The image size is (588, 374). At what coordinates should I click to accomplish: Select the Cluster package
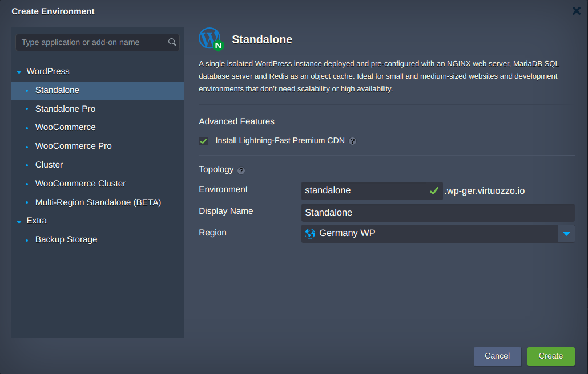(49, 165)
